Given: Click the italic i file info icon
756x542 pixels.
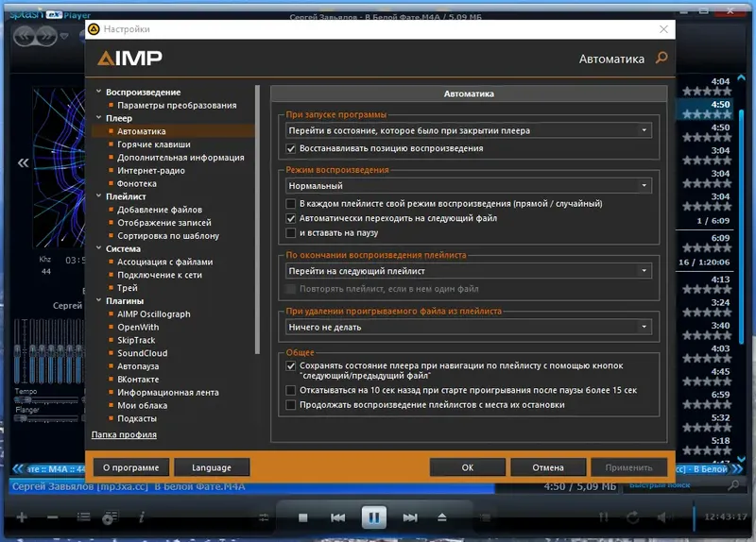Looking at the screenshot, I should tap(141, 517).
